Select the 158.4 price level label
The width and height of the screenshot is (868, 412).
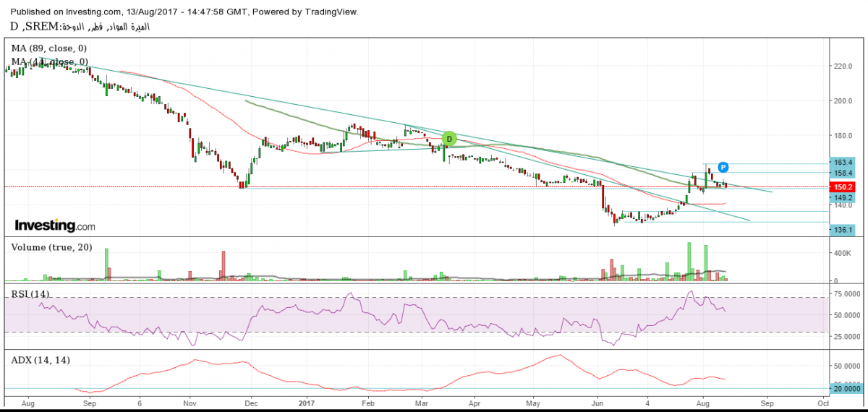pyautogui.click(x=843, y=173)
